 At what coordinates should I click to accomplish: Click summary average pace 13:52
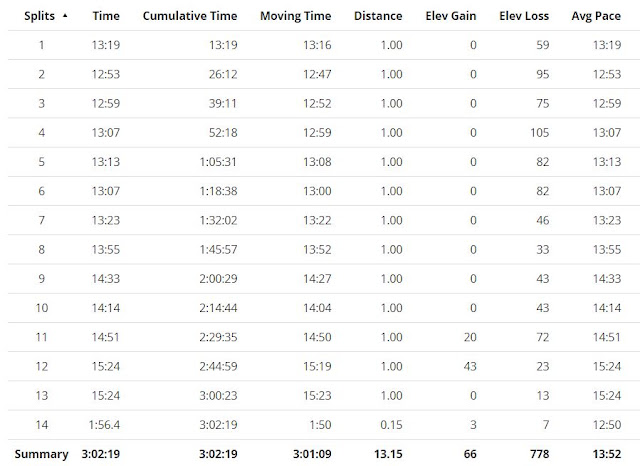coord(607,454)
